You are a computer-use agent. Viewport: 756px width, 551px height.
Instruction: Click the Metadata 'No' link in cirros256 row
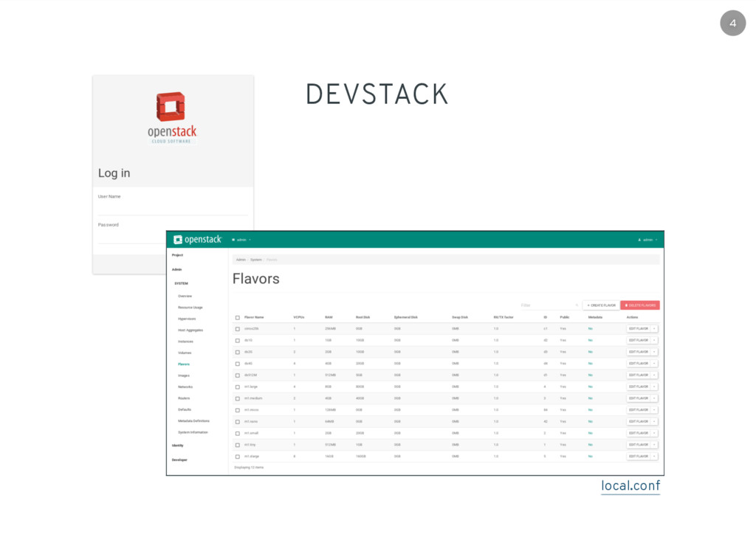point(590,329)
